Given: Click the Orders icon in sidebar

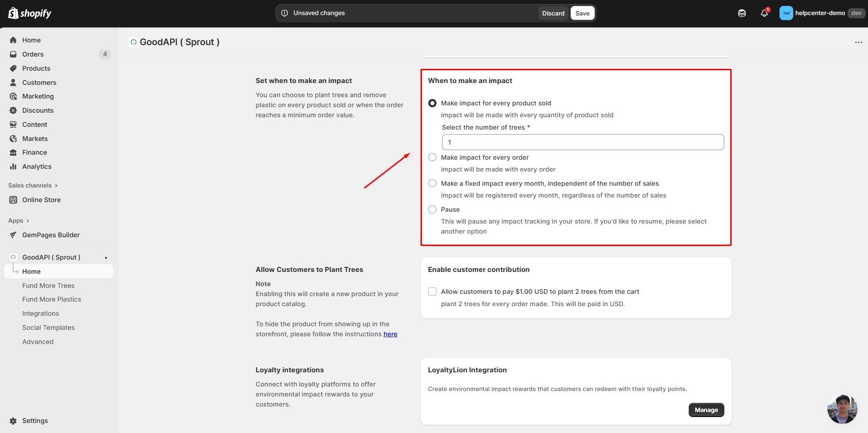Looking at the screenshot, I should 13,54.
